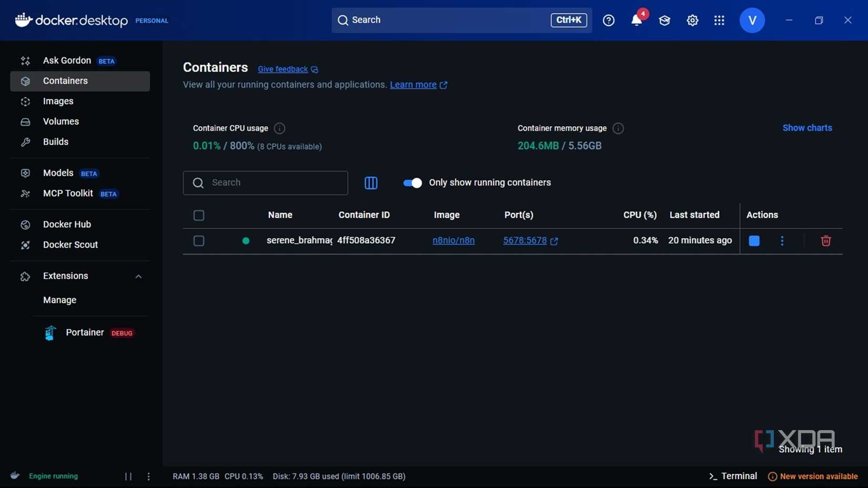Click Show charts
This screenshot has width=868, height=488.
coord(807,128)
